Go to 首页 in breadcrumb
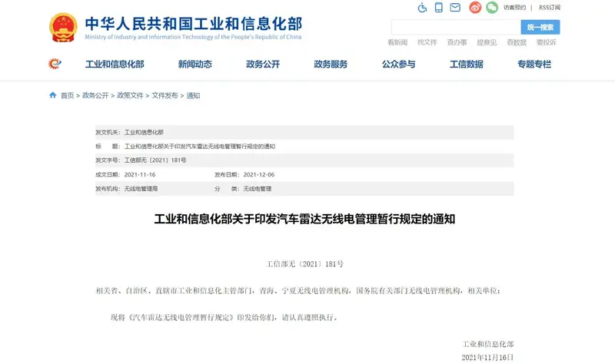The width and height of the screenshot is (615, 364). point(67,95)
